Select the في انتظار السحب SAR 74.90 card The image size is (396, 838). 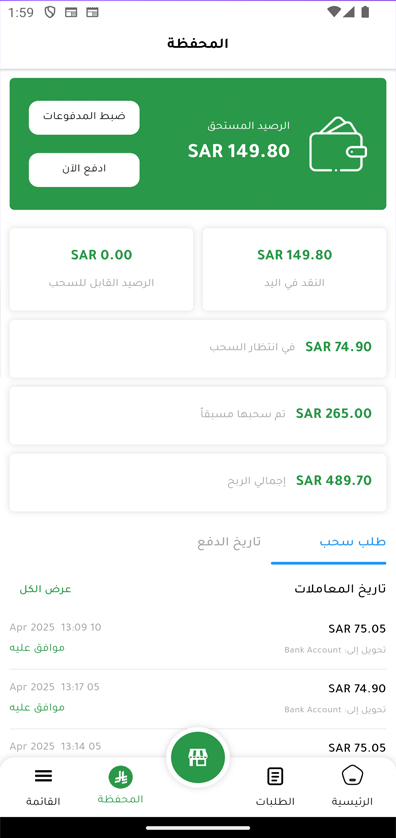point(198,348)
